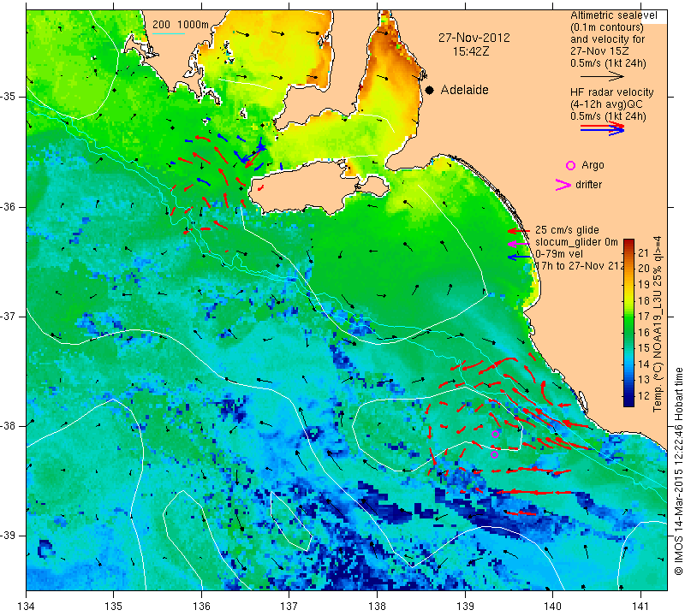Click '0.5m/s (1kt 24h)' under HF radar heading
This screenshot has width=685, height=616.
[x=608, y=116]
